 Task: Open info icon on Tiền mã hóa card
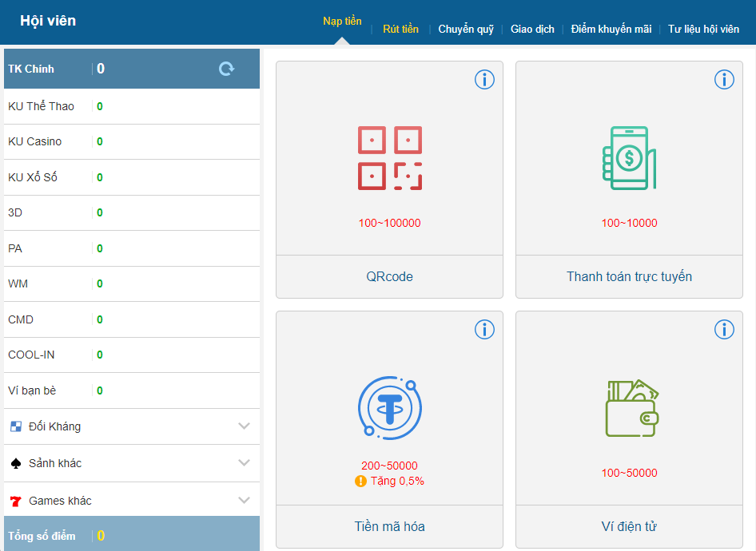coord(484,329)
